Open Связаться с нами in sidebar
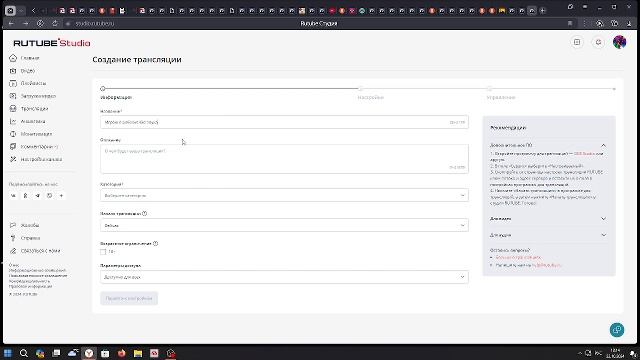Screen dimensions: 640x360 click(35, 251)
